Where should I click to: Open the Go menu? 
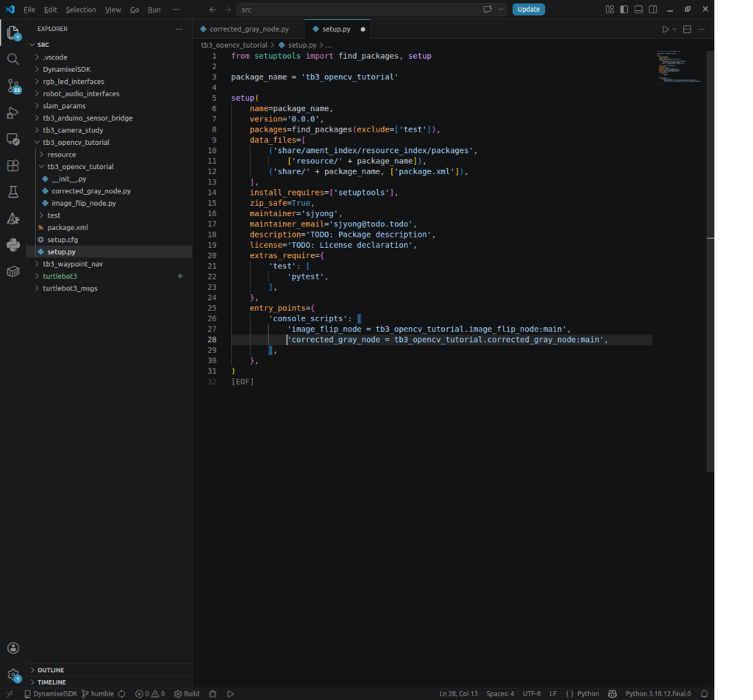135,10
